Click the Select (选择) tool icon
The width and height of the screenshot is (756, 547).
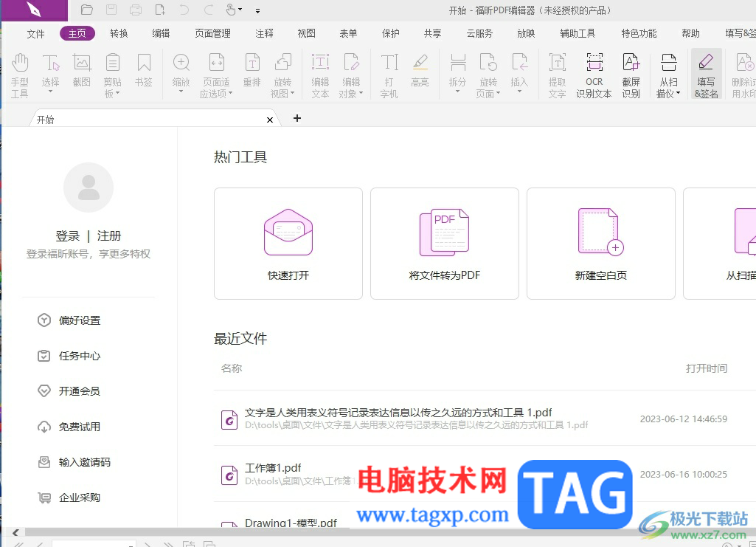pyautogui.click(x=50, y=64)
